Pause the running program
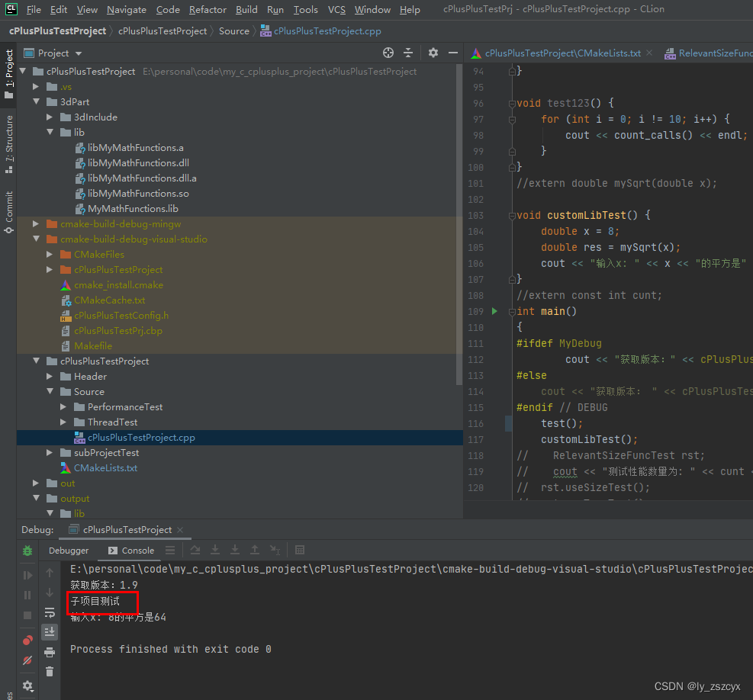This screenshot has width=753, height=700. click(27, 595)
